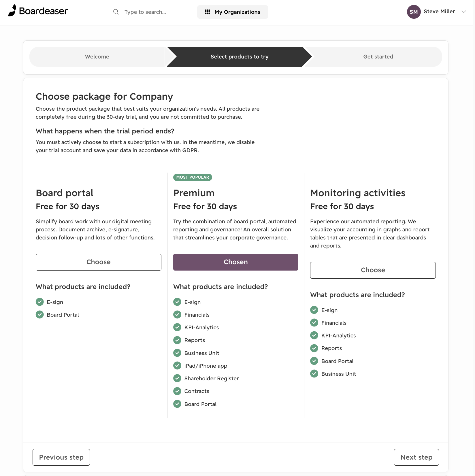Click the Next step button
Viewport: 475px width, 476px height.
416,457
